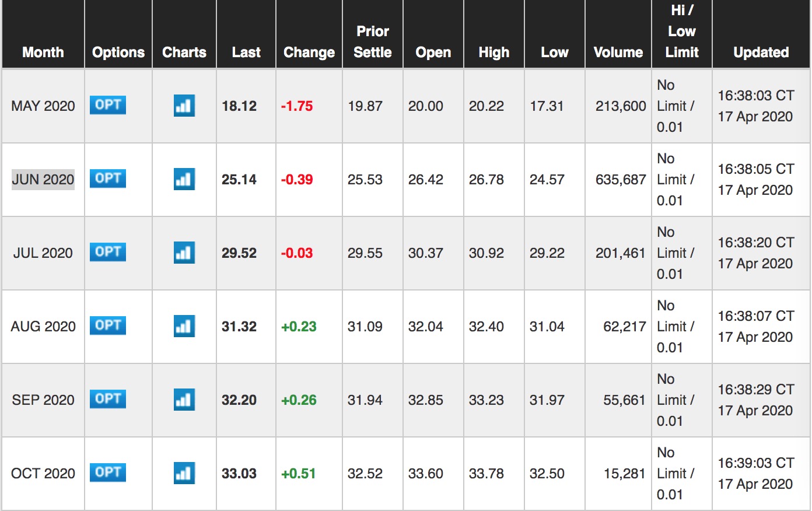Click the Volume column header
The width and height of the screenshot is (812, 511).
click(x=618, y=52)
